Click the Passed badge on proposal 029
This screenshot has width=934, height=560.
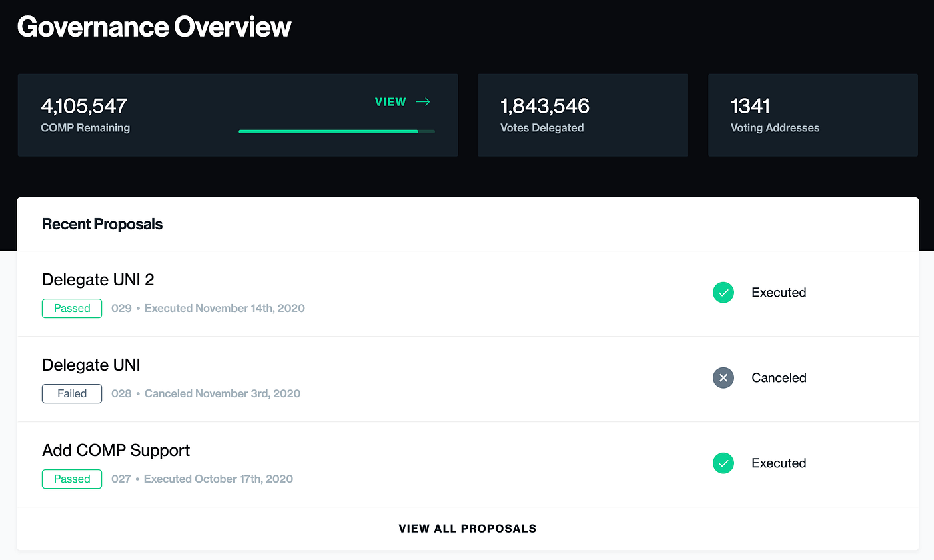(72, 308)
